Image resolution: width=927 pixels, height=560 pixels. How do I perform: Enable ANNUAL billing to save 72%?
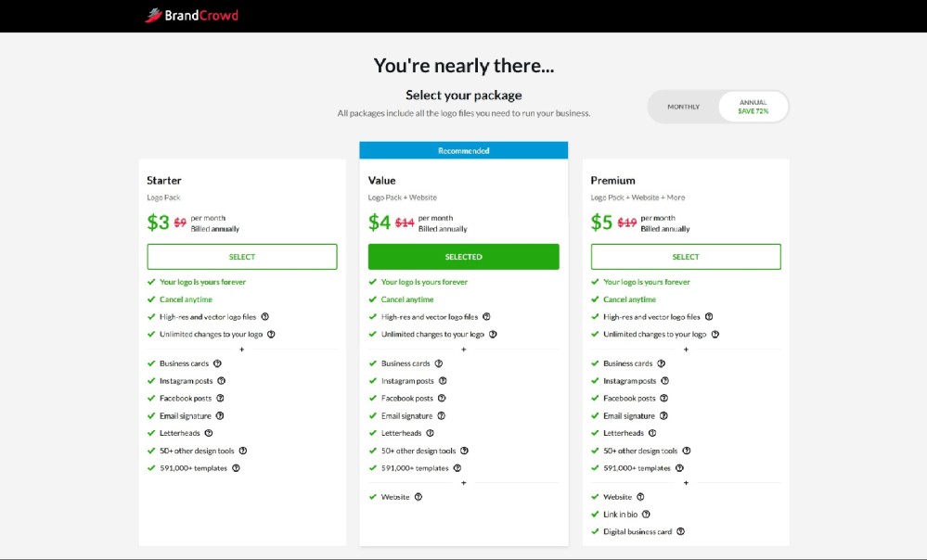click(x=752, y=106)
